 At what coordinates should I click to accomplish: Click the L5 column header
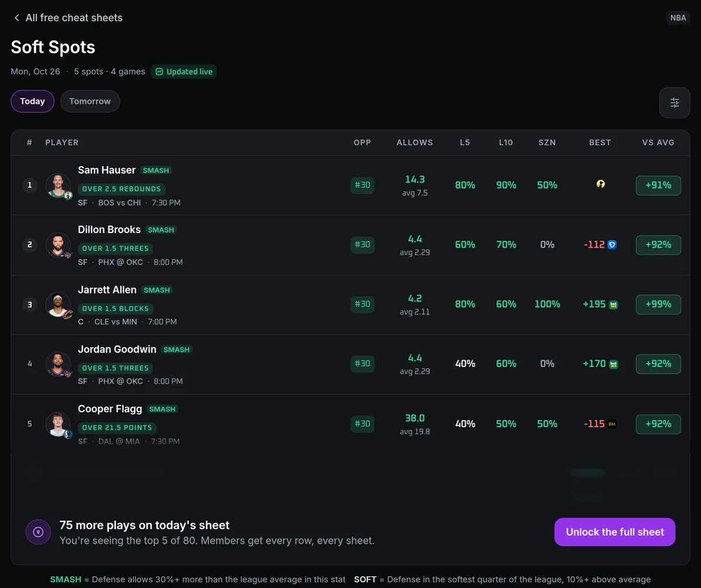pyautogui.click(x=465, y=143)
